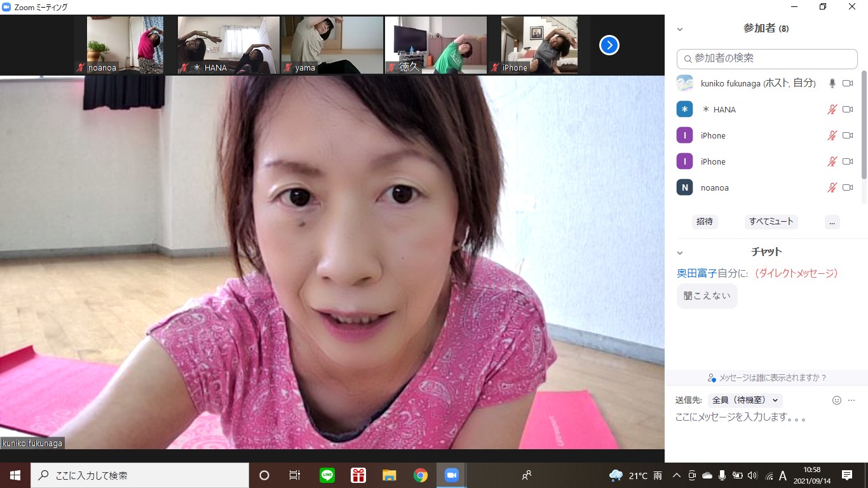Screen dimensions: 868x488
Task: Open Google Chrome from taskbar
Action: coord(421,475)
